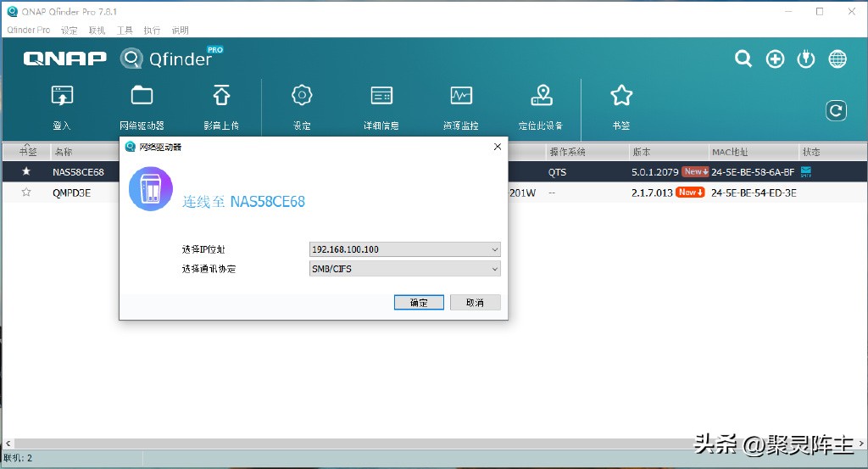This screenshot has height=469, width=868.
Task: Select the 影音上传 media upload icon
Action: (x=221, y=96)
